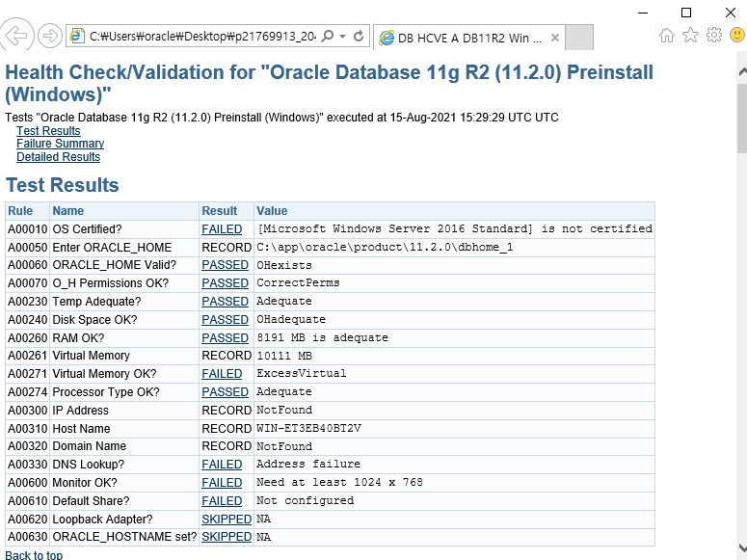Image resolution: width=747 pixels, height=560 pixels.
Task: Open the Home page icon
Action: (x=667, y=36)
